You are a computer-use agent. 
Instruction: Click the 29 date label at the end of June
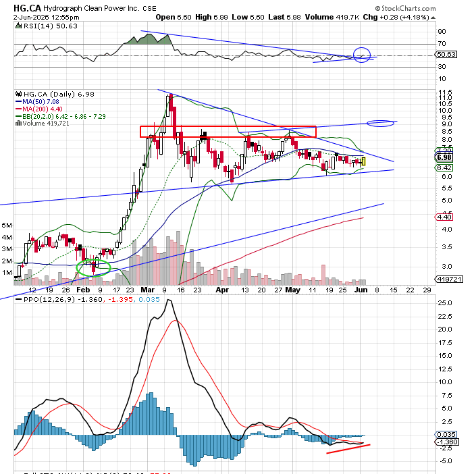click(427, 290)
